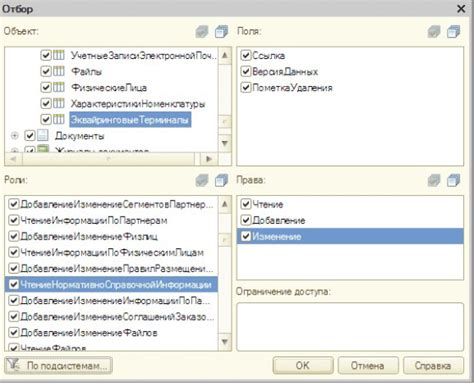
Task: Uncheck the Добавление right
Action: (246, 220)
